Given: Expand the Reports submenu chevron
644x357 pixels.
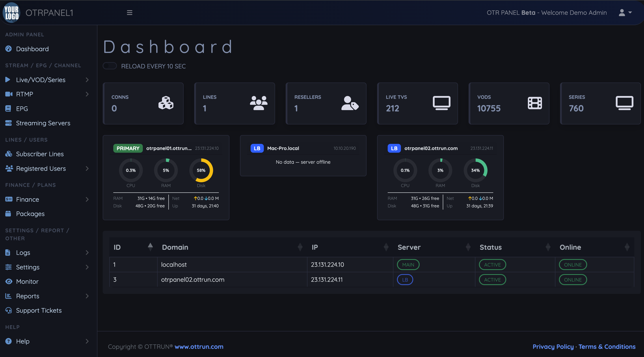Looking at the screenshot, I should [x=87, y=296].
